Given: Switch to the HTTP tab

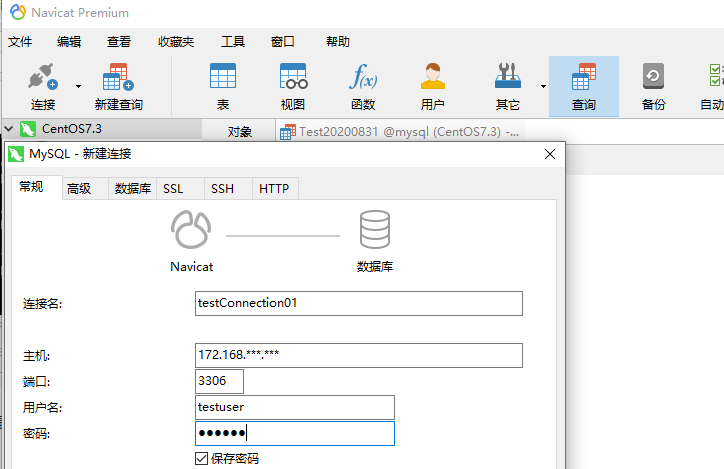Looking at the screenshot, I should point(276,189).
